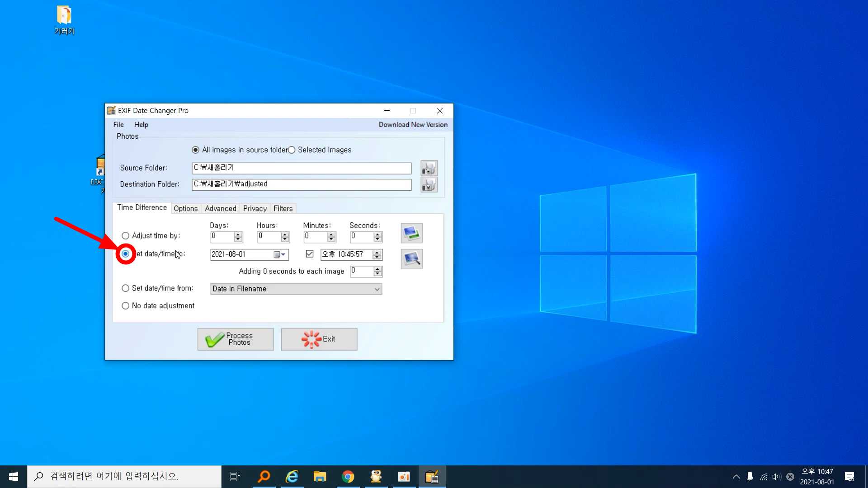Click Download New Version link
Viewport: 868px width, 488px height.
pyautogui.click(x=413, y=125)
